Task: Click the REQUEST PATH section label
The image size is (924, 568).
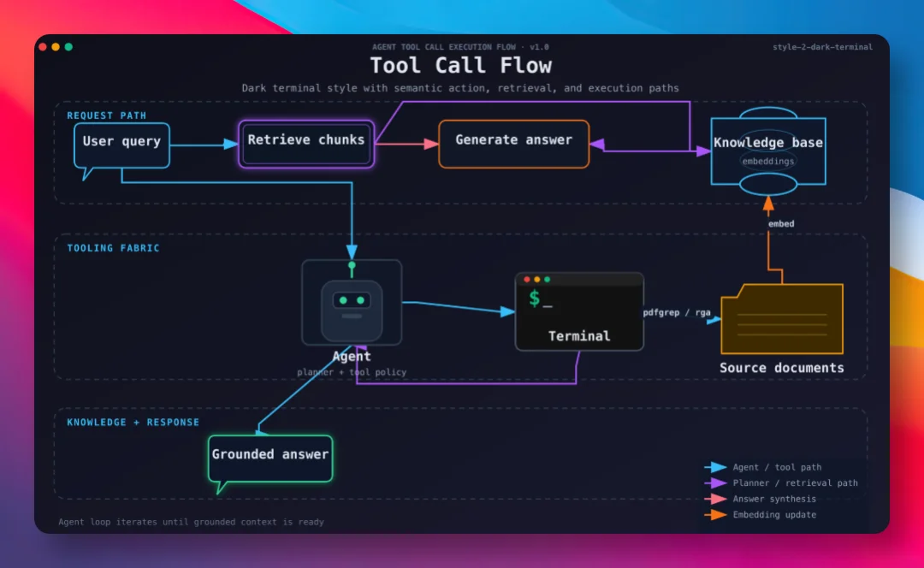Action: point(107,115)
